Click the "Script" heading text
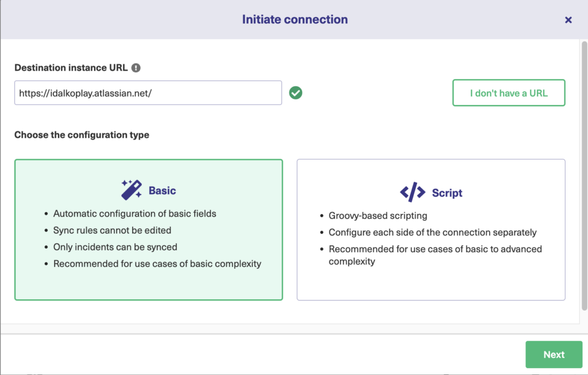The image size is (588, 375). coord(447,193)
